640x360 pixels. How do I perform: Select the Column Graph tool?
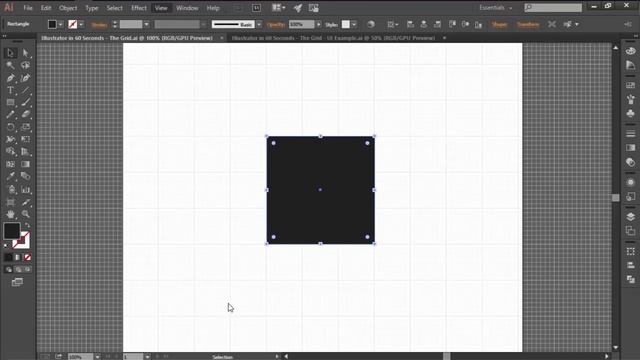[x=25, y=189]
